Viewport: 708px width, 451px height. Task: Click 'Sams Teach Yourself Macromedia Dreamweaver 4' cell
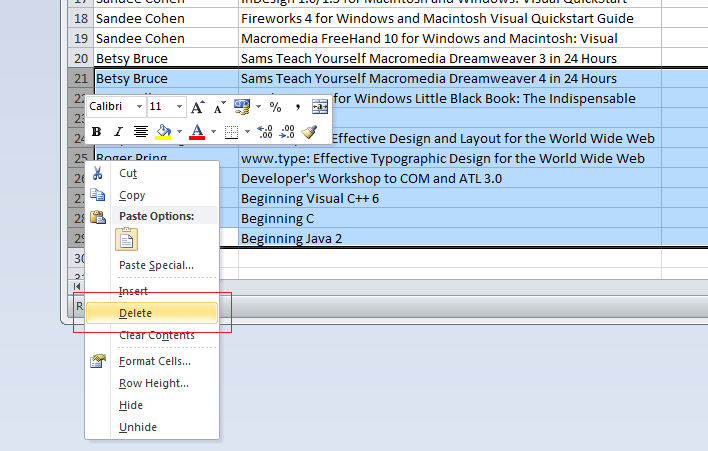(450, 78)
